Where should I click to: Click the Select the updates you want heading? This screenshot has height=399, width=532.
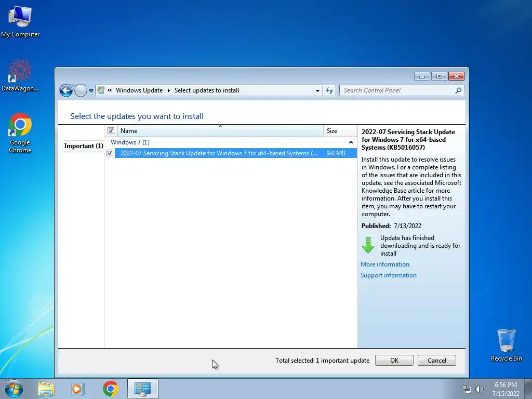click(137, 116)
